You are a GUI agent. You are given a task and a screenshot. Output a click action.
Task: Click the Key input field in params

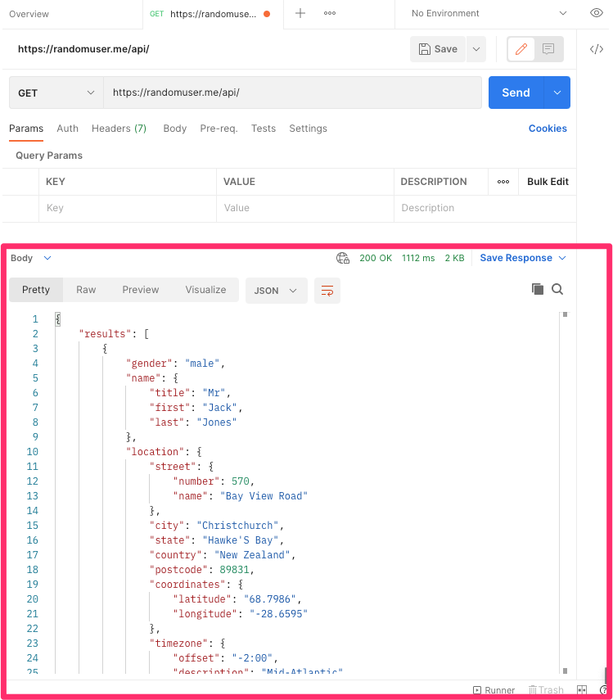[127, 208]
